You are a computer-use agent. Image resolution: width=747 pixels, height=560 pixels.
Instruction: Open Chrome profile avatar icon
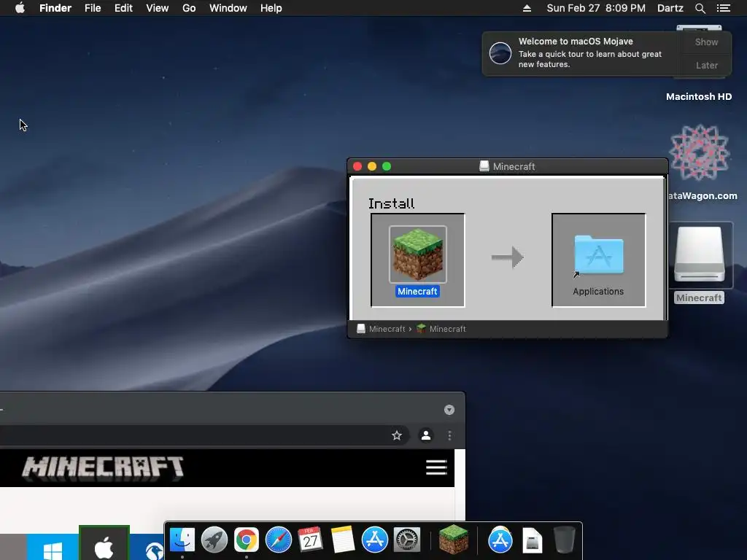(x=426, y=435)
